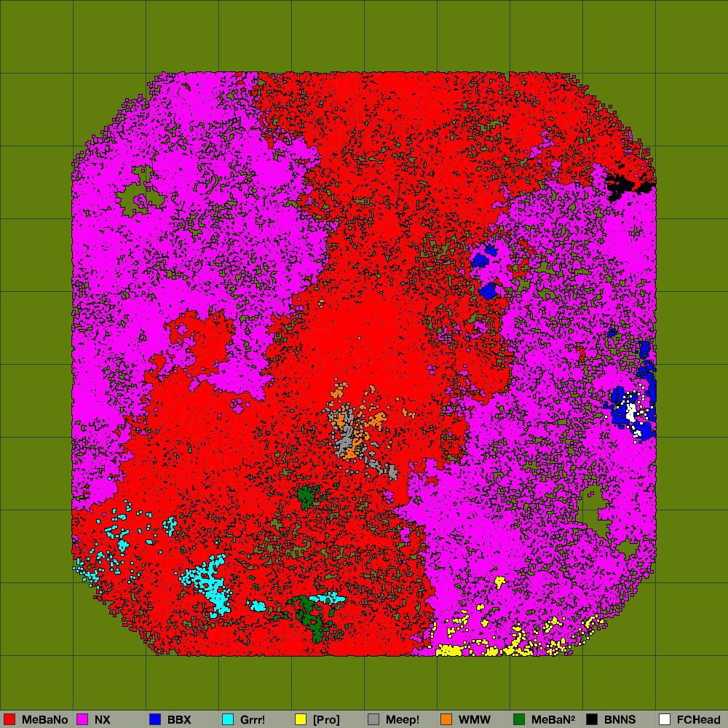Select the WMW legend label
The image size is (728, 728).
point(475,720)
